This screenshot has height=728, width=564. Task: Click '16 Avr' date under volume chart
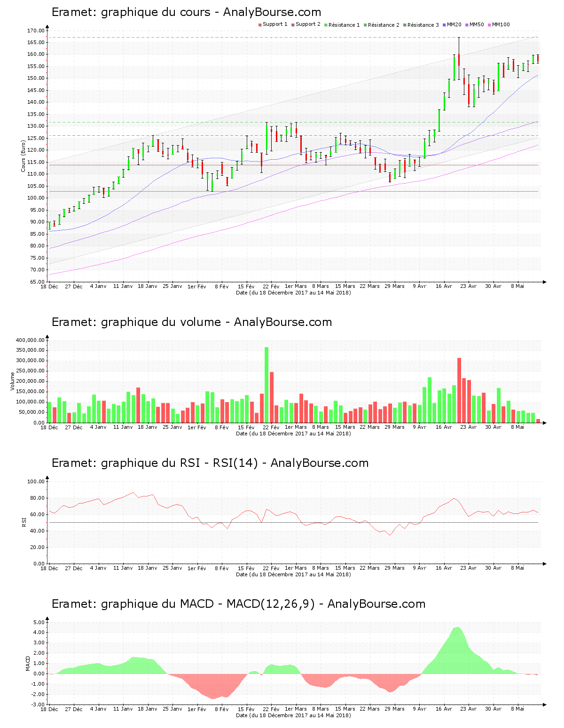(444, 427)
